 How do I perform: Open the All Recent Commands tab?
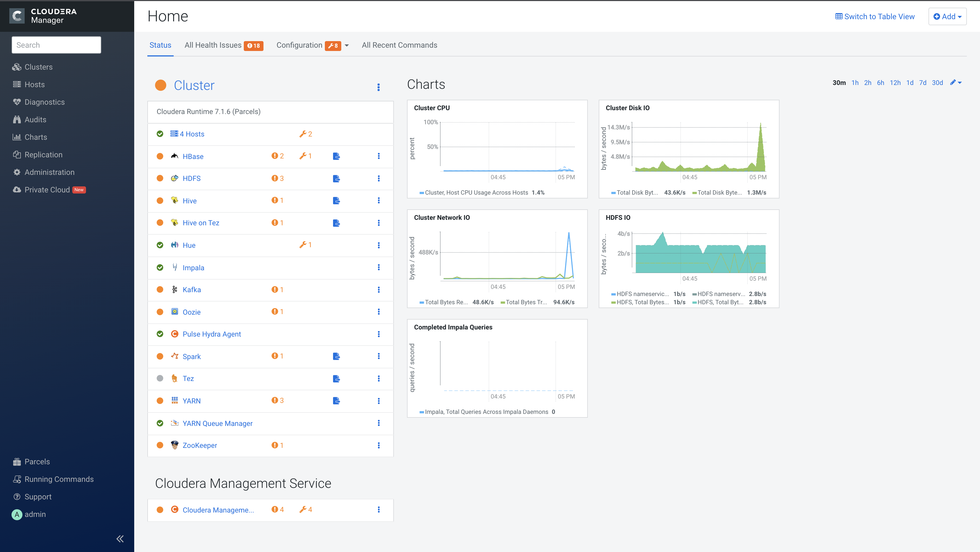(x=399, y=45)
